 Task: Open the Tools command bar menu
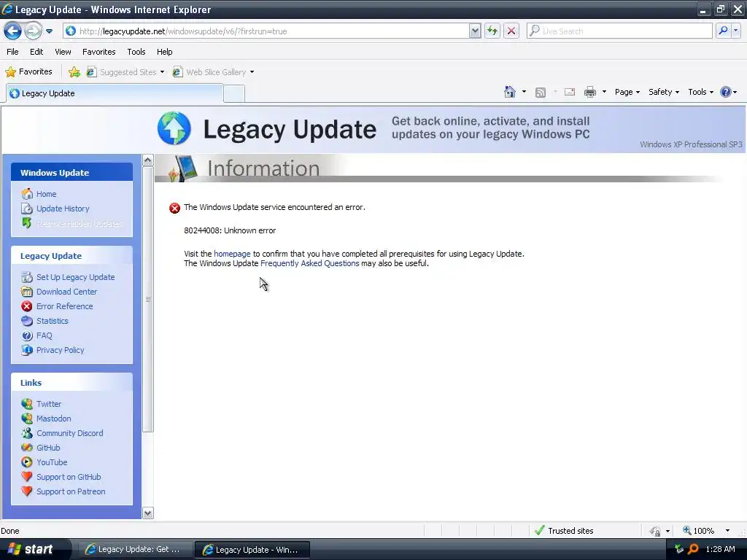pos(700,92)
